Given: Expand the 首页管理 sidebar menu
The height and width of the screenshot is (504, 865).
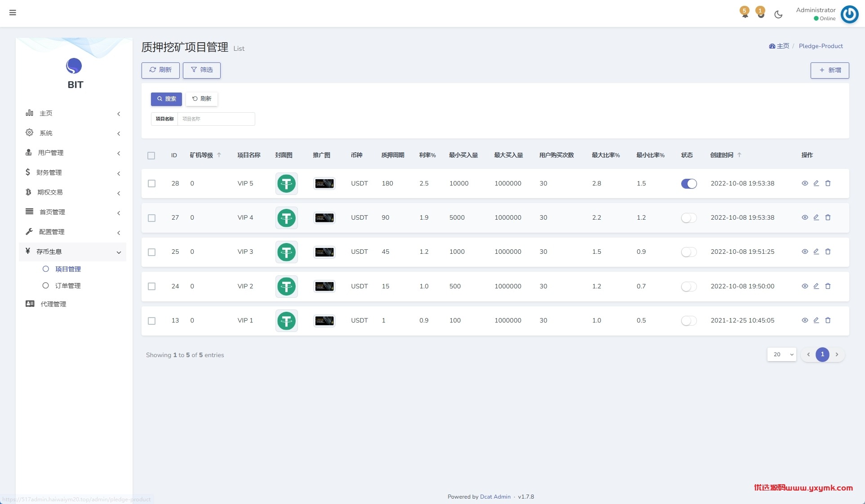Looking at the screenshot, I should point(73,212).
